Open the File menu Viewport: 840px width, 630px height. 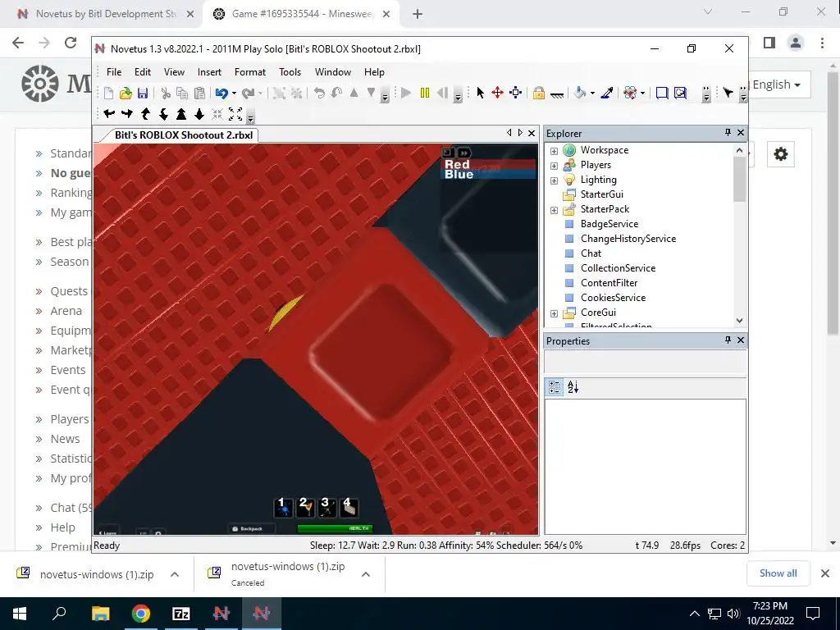113,72
